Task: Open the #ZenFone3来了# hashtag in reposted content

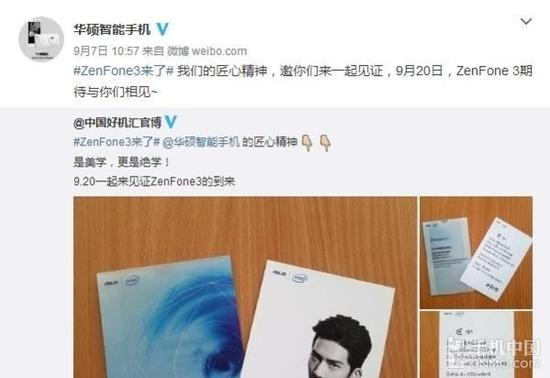Action: (117, 142)
